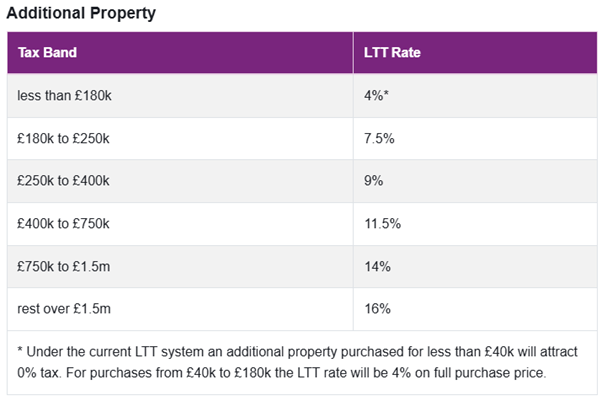Select the LTT Rate column header
Image resolution: width=602 pixels, height=401 pixels.
tap(393, 52)
